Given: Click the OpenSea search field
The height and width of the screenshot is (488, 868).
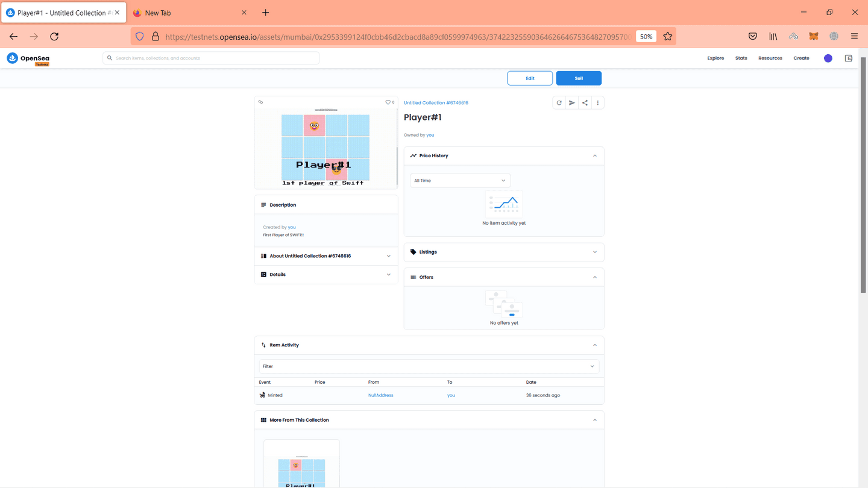Looking at the screenshot, I should click(x=211, y=58).
